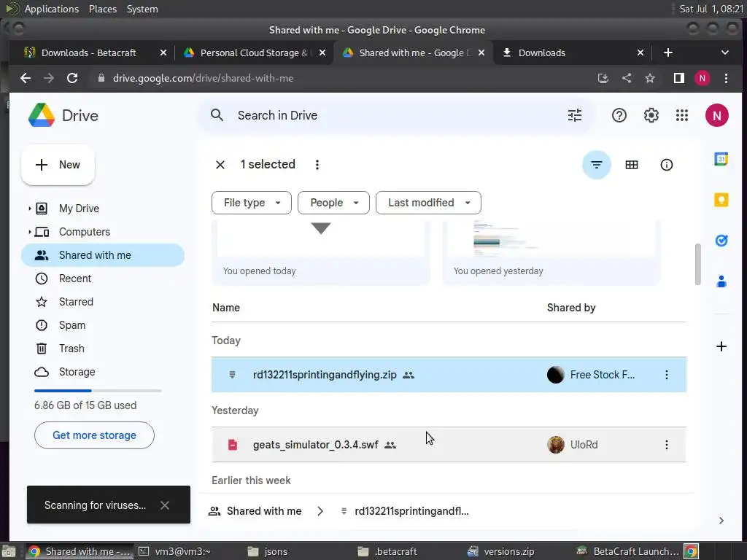Open the Applications menu
Viewport: 747px width, 560px height.
(52, 9)
